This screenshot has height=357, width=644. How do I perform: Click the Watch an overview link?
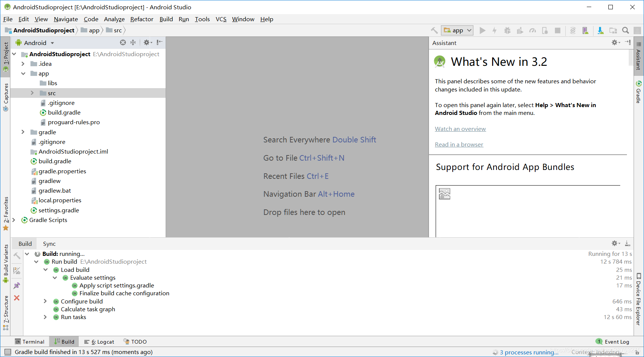[460, 129]
